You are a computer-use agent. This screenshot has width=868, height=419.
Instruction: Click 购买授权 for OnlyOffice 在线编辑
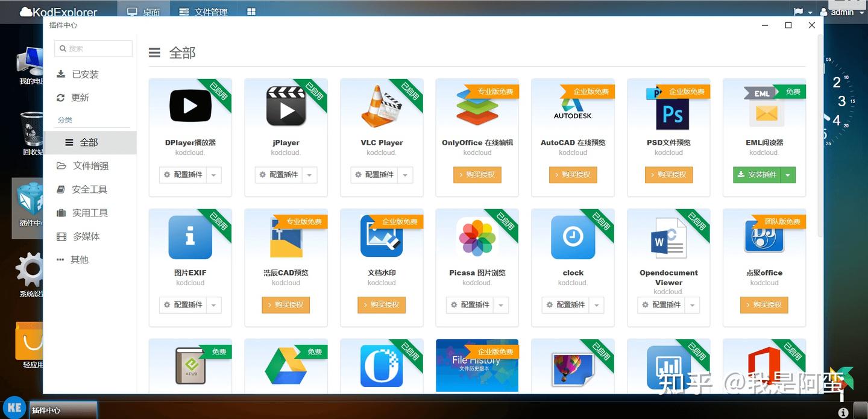click(477, 175)
